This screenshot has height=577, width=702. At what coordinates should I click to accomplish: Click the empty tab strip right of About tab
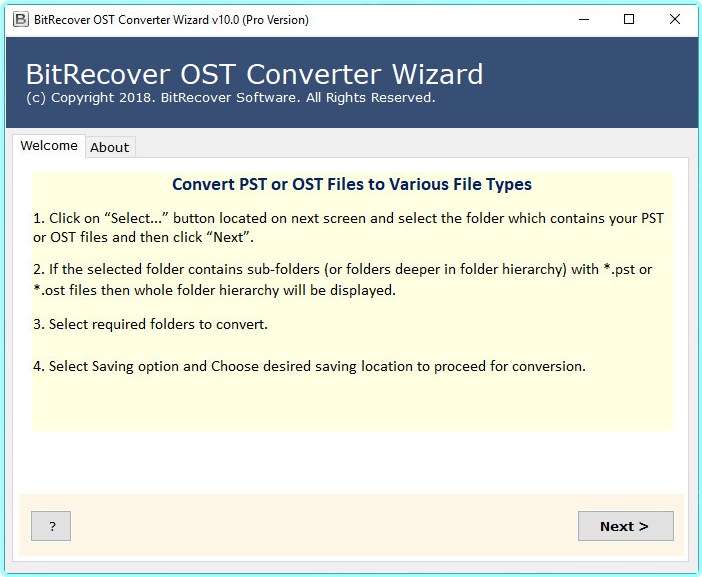[x=400, y=147]
